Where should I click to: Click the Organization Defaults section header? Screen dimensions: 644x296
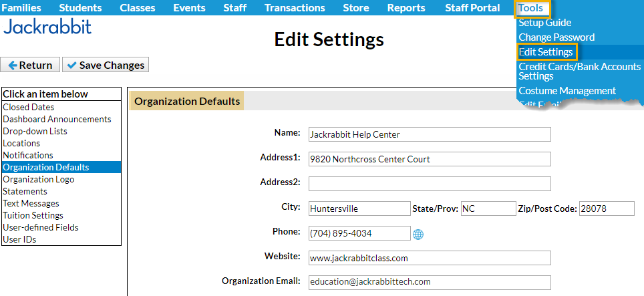pyautogui.click(x=187, y=101)
